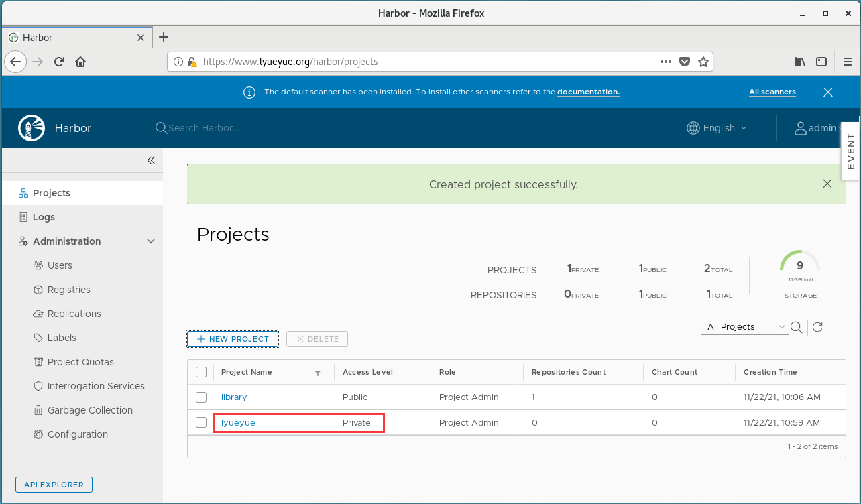Toggle the Firefox sidebar view icon
Screen dimensions: 861x504
tap(821, 62)
